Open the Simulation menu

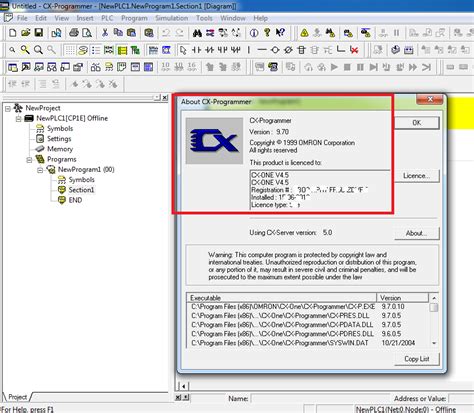[172, 18]
